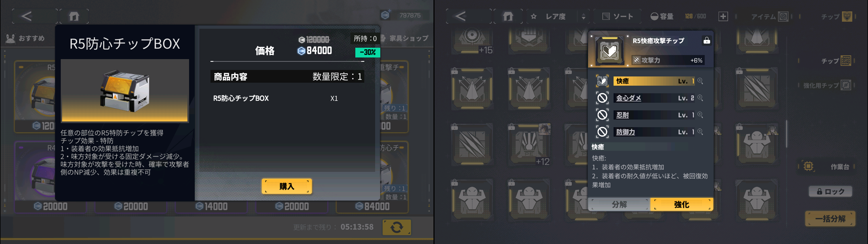The image size is (868, 244).
Task: Open the ソート options
Action: [x=617, y=16]
